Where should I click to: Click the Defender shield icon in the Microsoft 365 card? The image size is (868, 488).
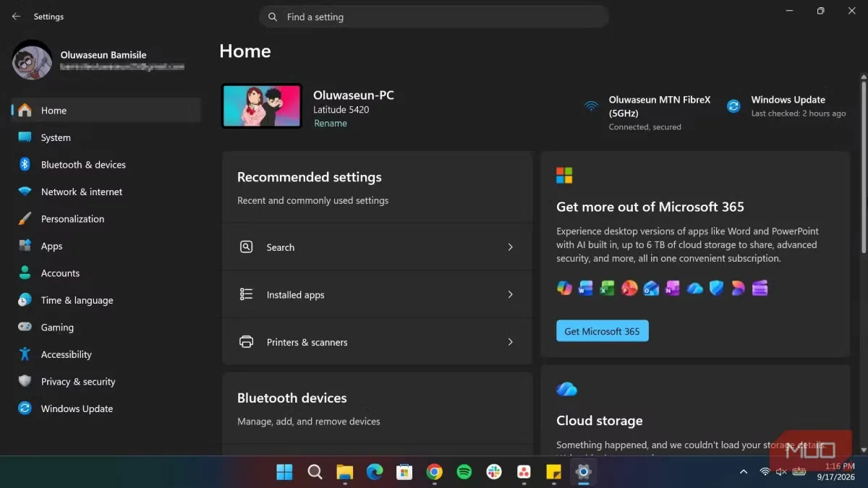pos(716,288)
